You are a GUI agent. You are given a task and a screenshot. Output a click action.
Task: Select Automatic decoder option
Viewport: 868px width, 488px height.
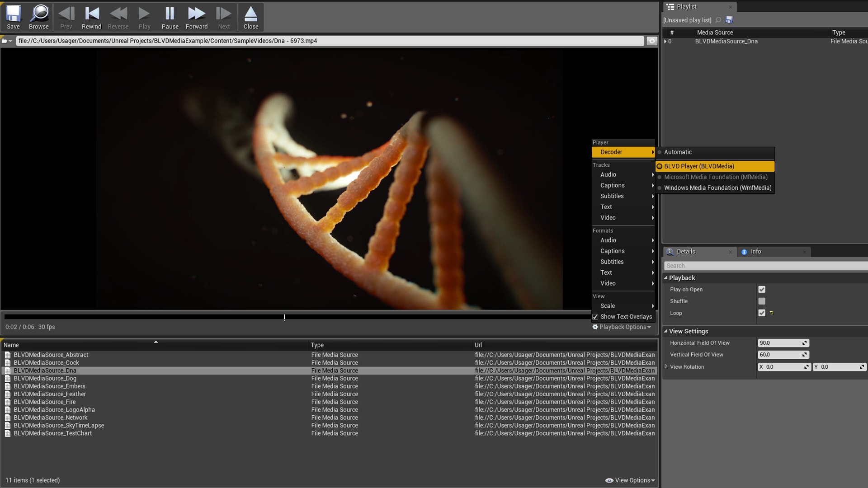tap(715, 152)
